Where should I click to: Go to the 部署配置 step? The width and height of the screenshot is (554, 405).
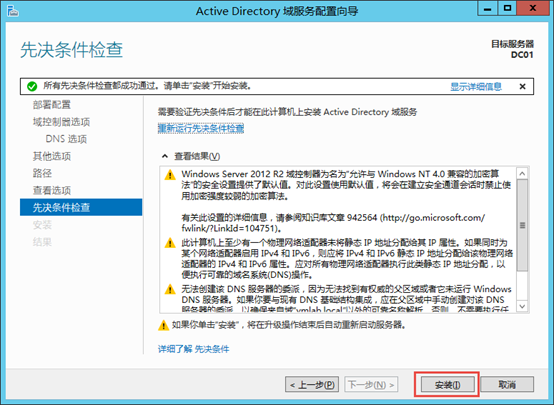pyautogui.click(x=52, y=105)
